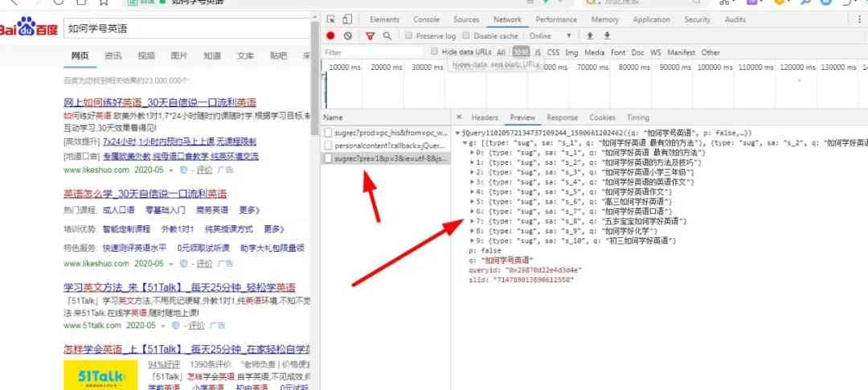This screenshot has width=868, height=390.
Task: Click the 51Talk yellow ad thumbnail
Action: point(100,375)
